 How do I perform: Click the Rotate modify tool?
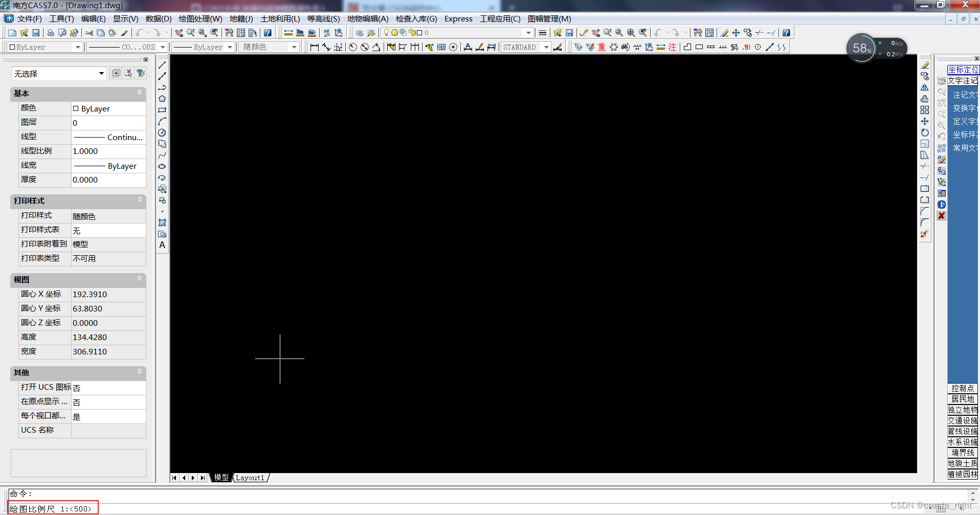tap(925, 132)
